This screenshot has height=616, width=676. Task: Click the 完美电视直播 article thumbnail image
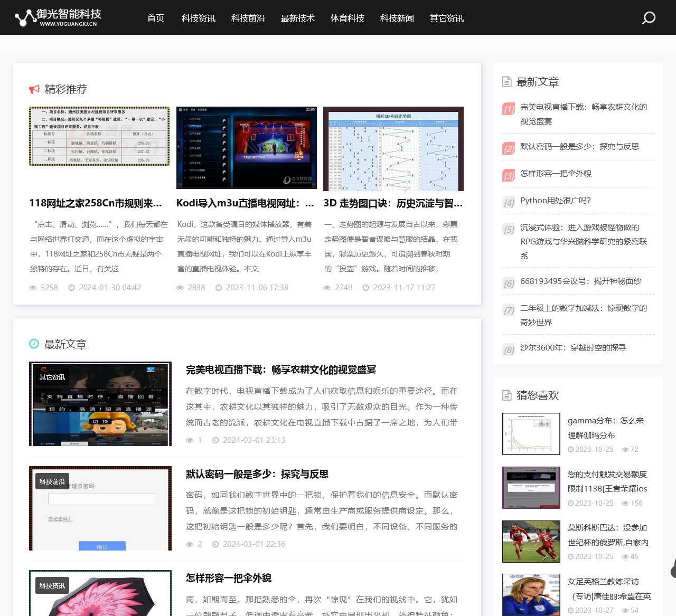coord(100,404)
